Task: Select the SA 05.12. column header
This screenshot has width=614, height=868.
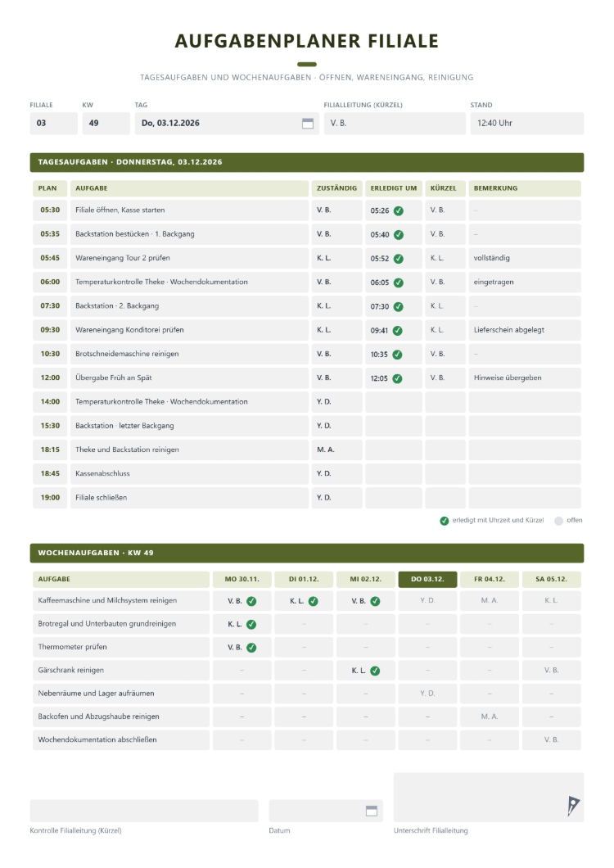Action: point(552,579)
